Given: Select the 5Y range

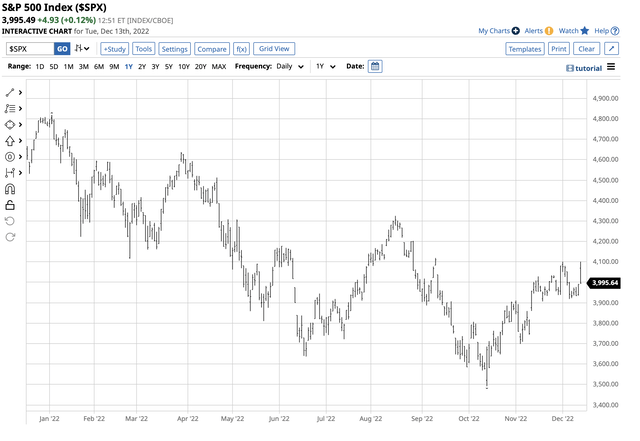Looking at the screenshot, I should [x=169, y=67].
